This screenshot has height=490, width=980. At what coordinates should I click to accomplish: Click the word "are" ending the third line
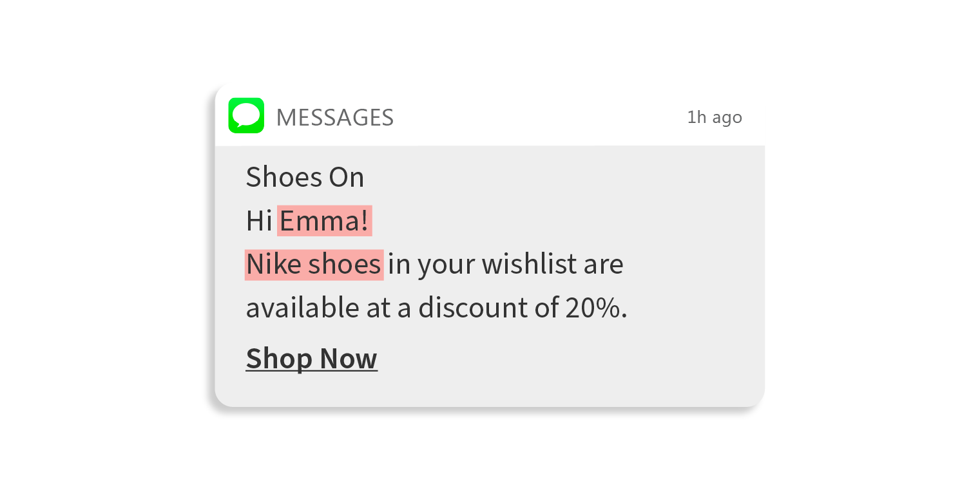point(603,265)
